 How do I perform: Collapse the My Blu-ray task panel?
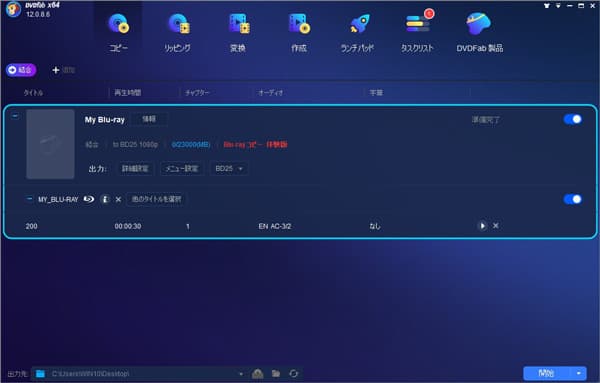[15, 115]
